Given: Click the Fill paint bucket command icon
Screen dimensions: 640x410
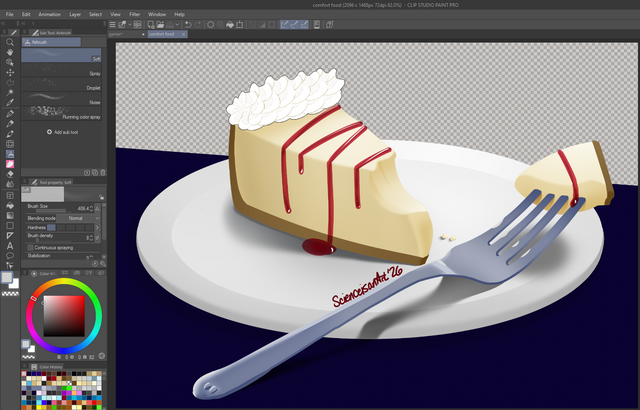Looking at the screenshot, I should click(230, 24).
